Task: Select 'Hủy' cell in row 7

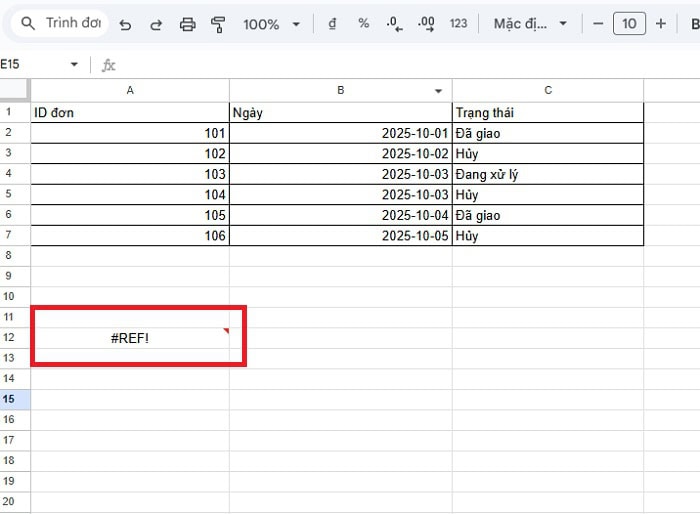Action: [548, 235]
